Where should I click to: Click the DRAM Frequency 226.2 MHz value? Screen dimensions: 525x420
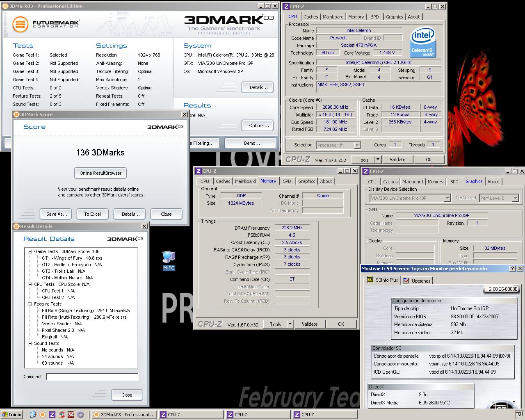[x=292, y=228]
